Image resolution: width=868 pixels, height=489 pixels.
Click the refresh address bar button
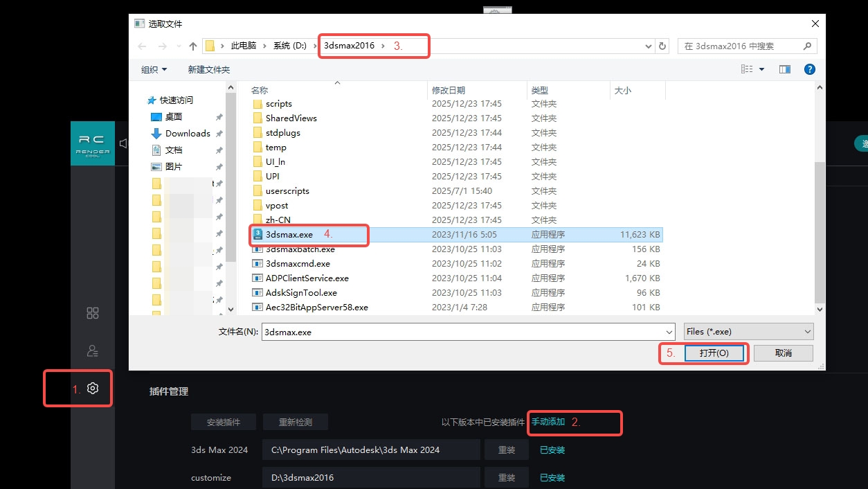(662, 46)
